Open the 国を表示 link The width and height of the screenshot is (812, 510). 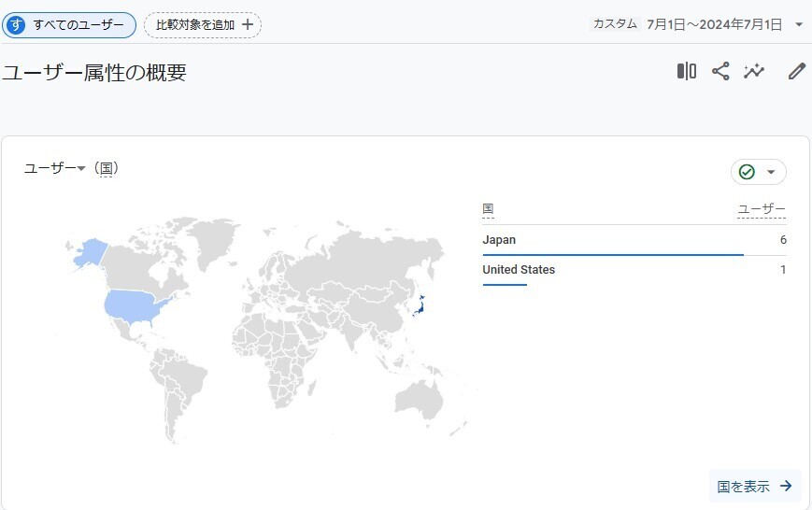(x=755, y=487)
